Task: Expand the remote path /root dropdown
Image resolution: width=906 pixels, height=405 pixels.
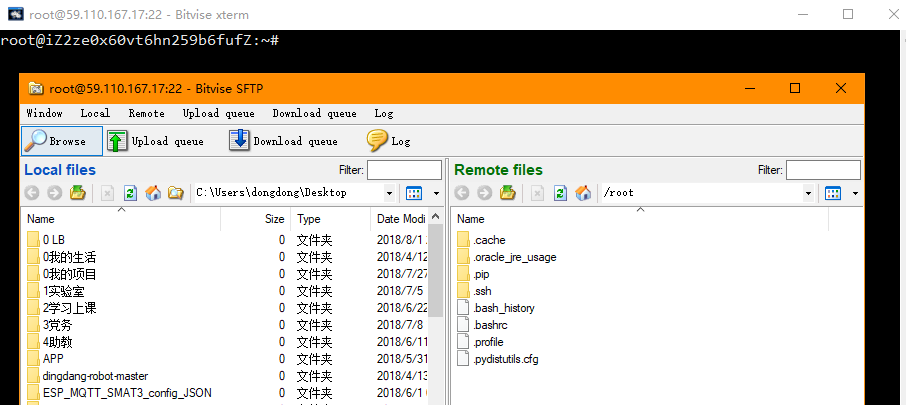Action: click(808, 193)
